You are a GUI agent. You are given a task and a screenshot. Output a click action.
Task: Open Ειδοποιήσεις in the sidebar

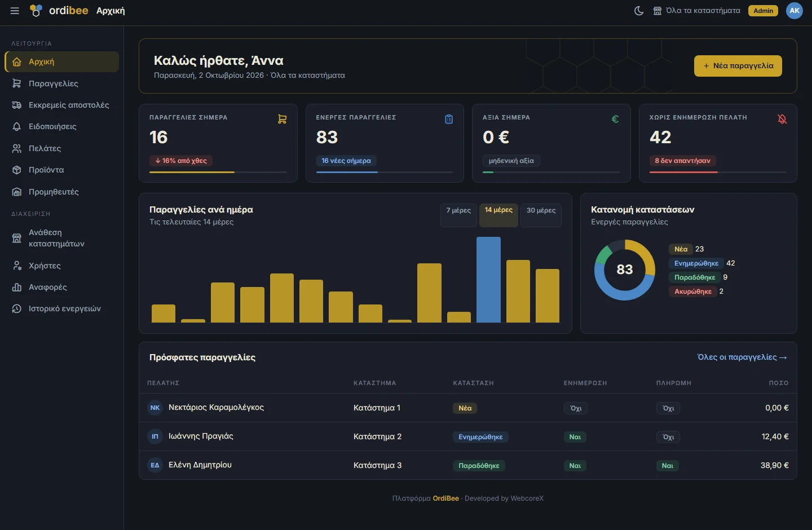(x=62, y=126)
